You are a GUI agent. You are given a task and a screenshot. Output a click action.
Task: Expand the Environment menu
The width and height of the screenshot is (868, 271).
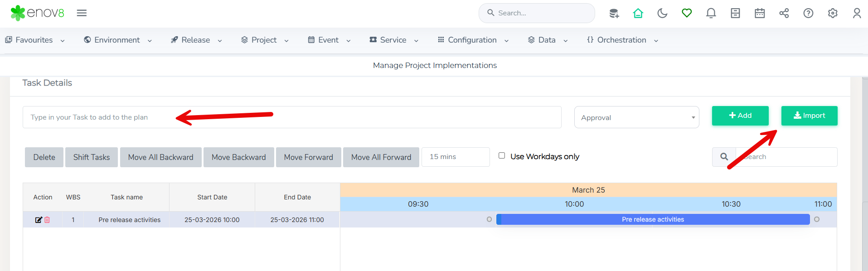pos(117,40)
